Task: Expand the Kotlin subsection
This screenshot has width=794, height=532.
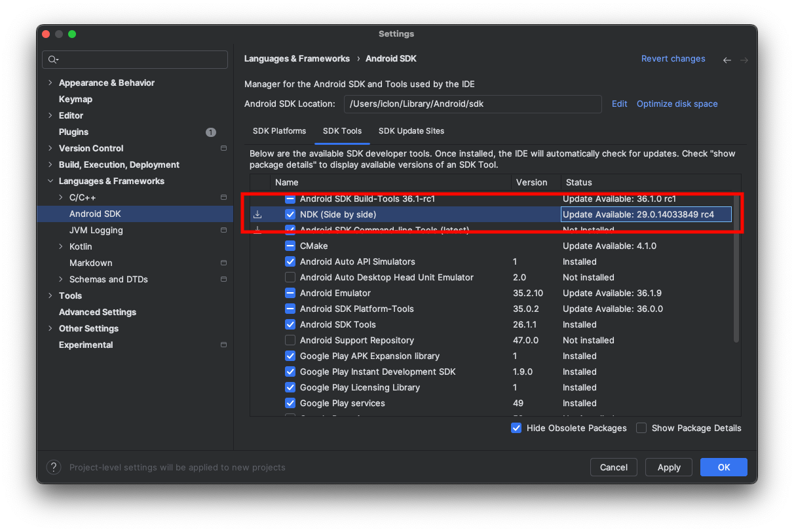Action: (x=61, y=246)
